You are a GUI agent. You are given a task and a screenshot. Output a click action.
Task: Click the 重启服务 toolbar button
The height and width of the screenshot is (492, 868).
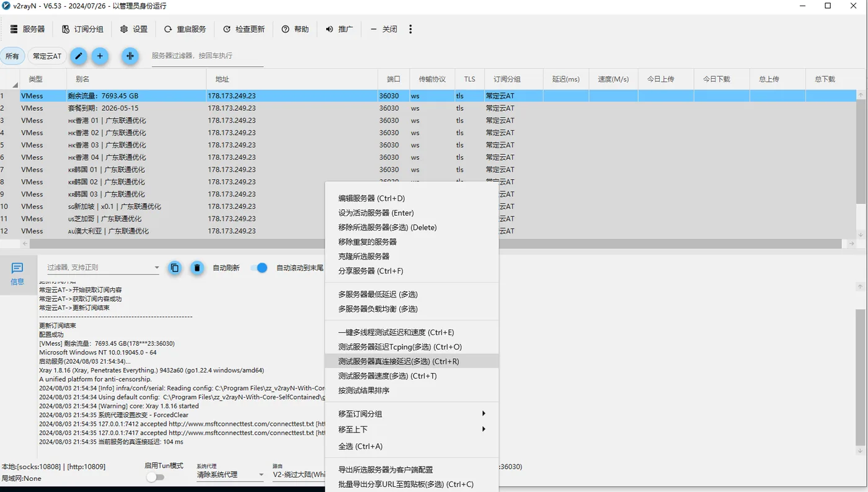point(185,29)
